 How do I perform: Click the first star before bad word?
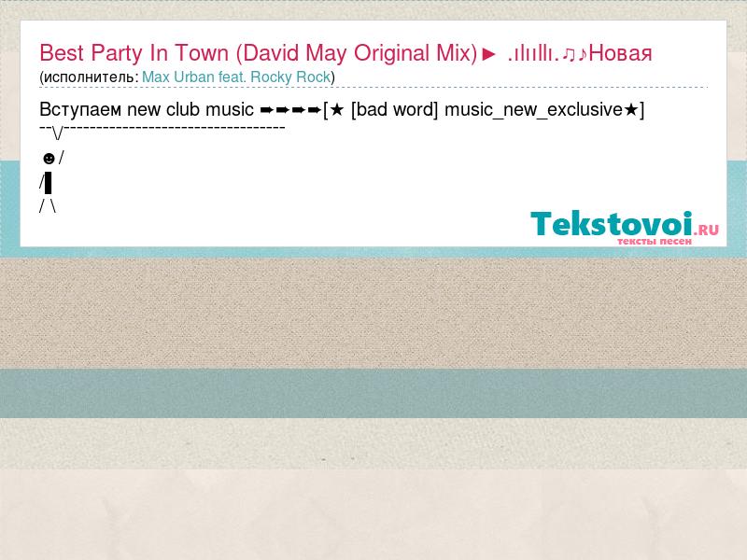[337, 110]
